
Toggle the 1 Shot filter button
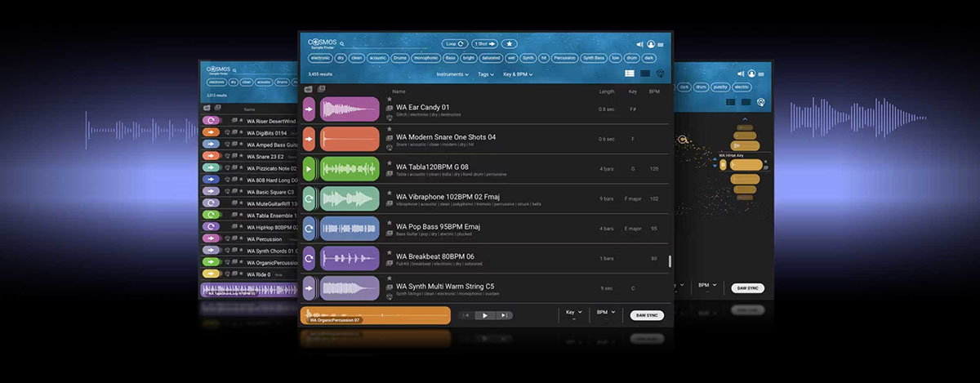pyautogui.click(x=483, y=43)
